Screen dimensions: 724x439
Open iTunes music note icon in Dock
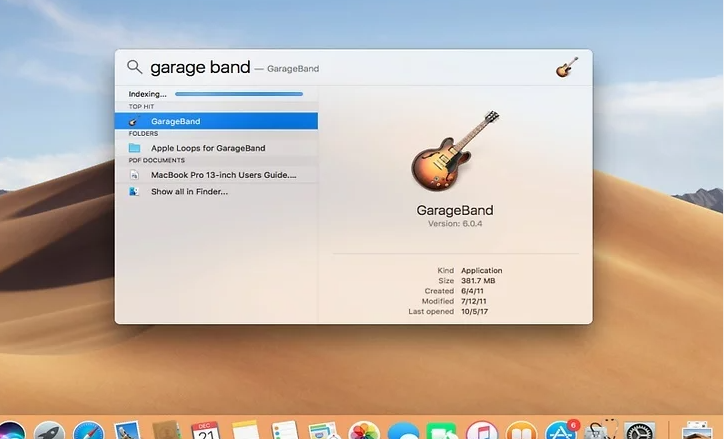coord(482,430)
